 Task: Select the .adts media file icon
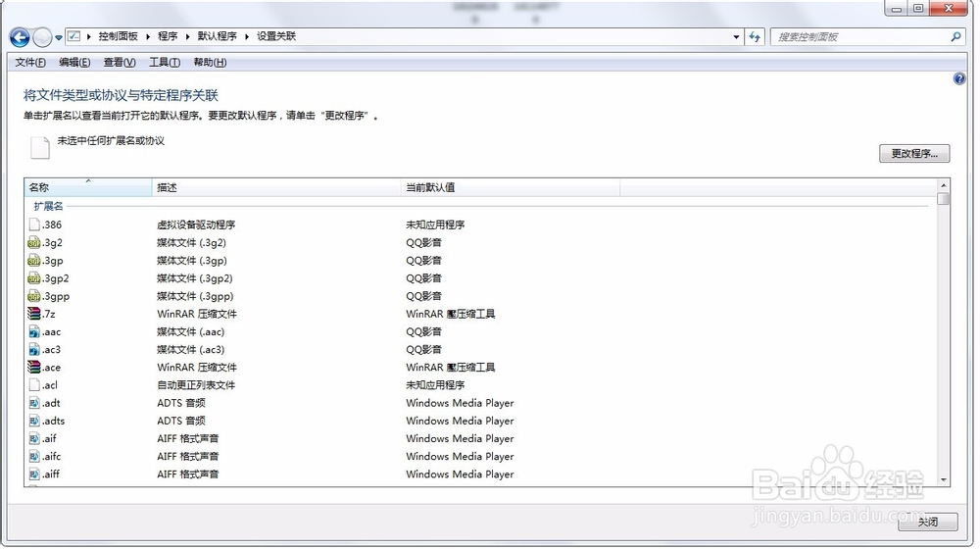pyautogui.click(x=34, y=421)
